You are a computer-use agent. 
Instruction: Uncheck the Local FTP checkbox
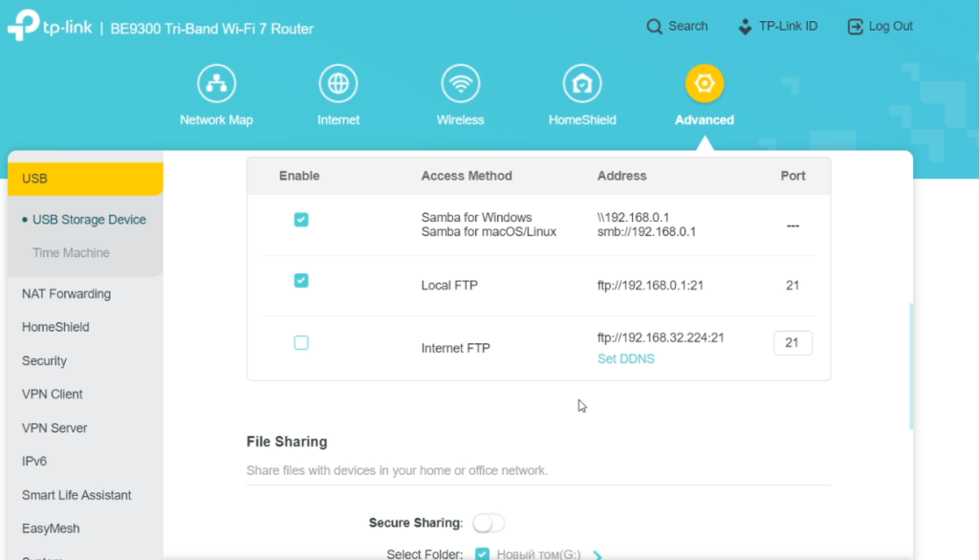(301, 280)
